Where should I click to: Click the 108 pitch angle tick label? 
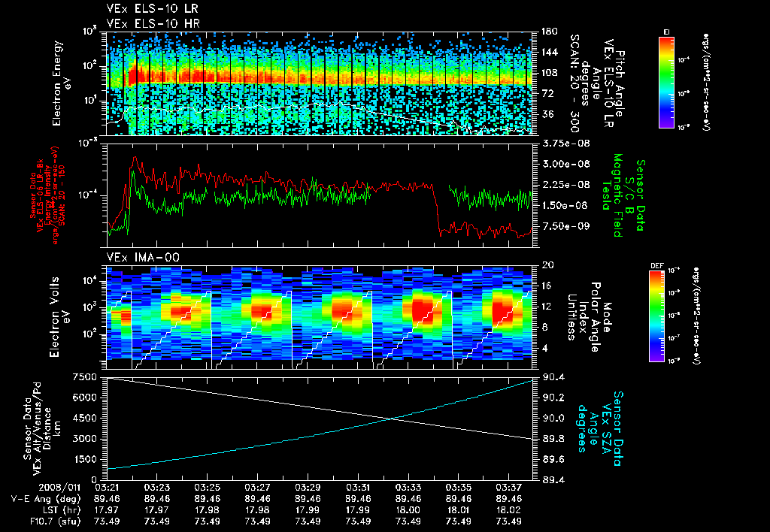click(550, 73)
